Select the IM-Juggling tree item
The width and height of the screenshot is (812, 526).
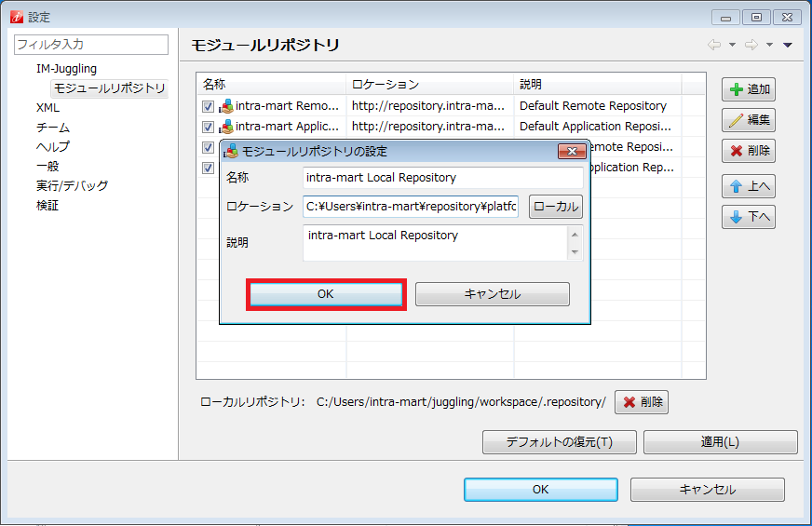66,69
